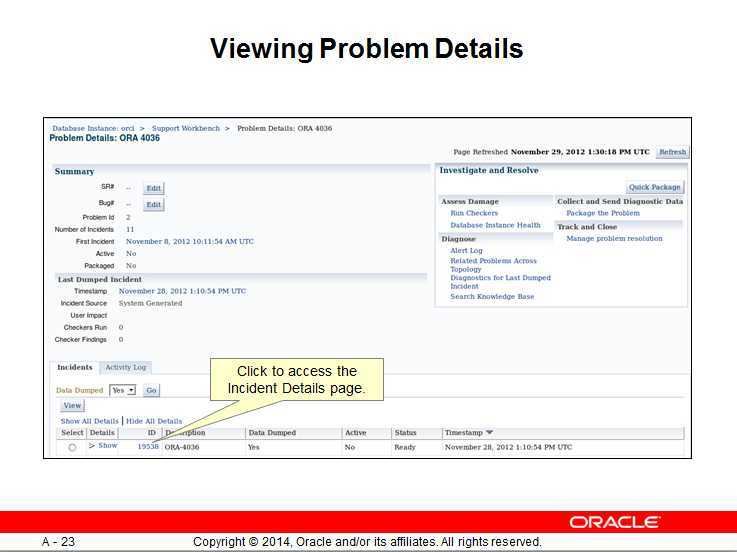This screenshot has width=737, height=552.
Task: Click the System Generated incident source value
Action: (x=150, y=303)
